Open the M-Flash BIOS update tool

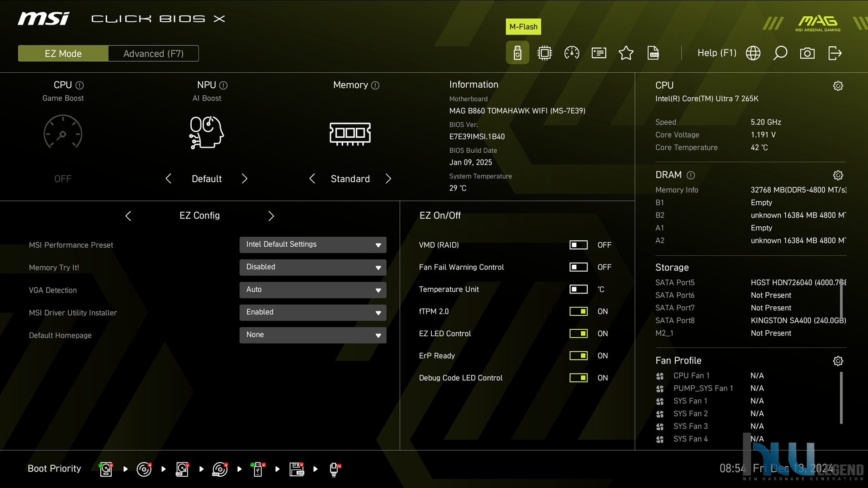click(x=517, y=53)
